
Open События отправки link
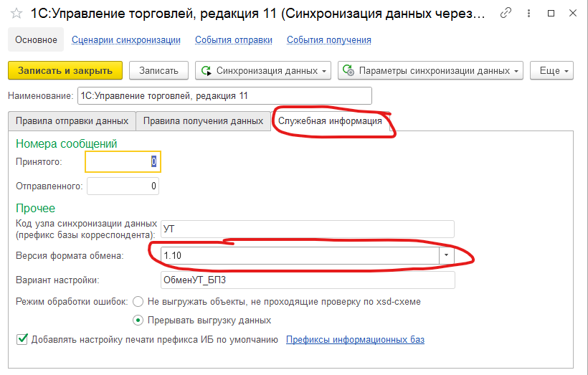click(x=234, y=39)
